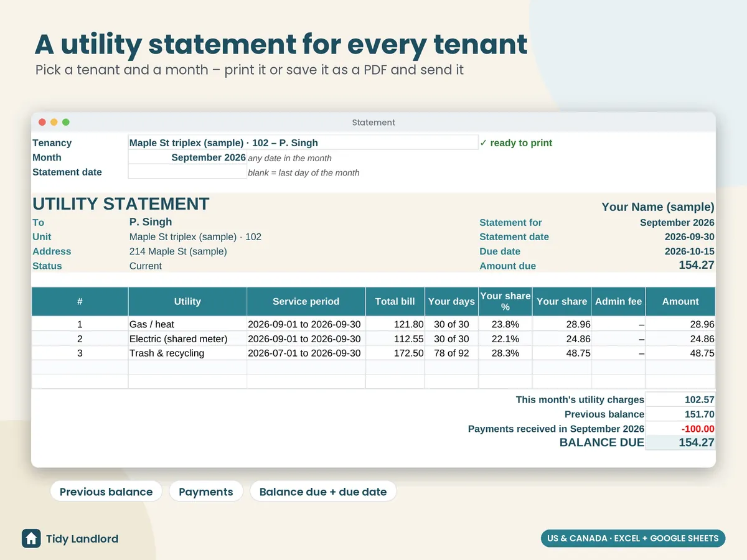Click the 28.3% share cell
Screen dimensions: 747x560
click(x=505, y=353)
